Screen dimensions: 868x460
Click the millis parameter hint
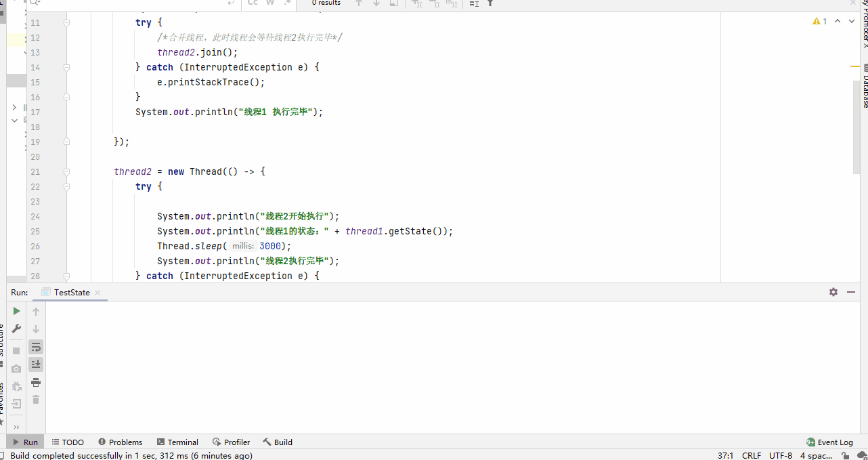(x=243, y=246)
